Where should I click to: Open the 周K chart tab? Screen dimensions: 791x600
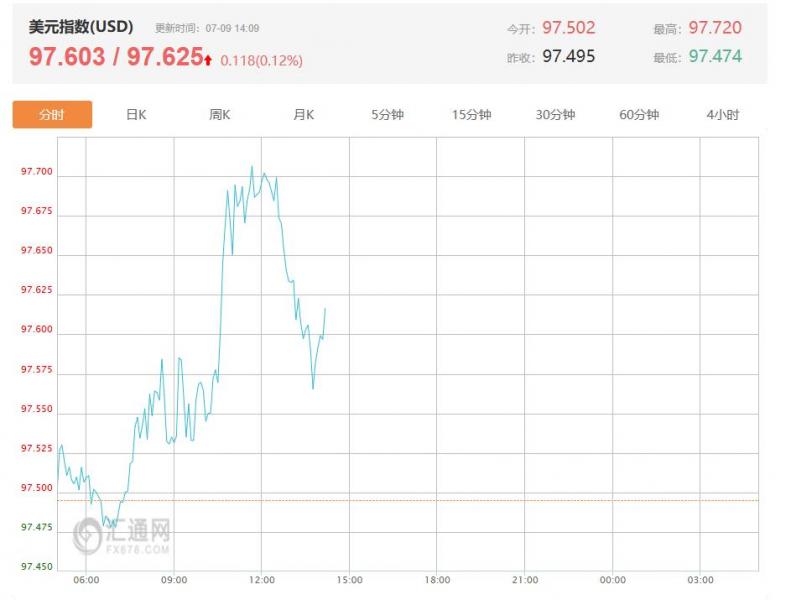pyautogui.click(x=220, y=115)
